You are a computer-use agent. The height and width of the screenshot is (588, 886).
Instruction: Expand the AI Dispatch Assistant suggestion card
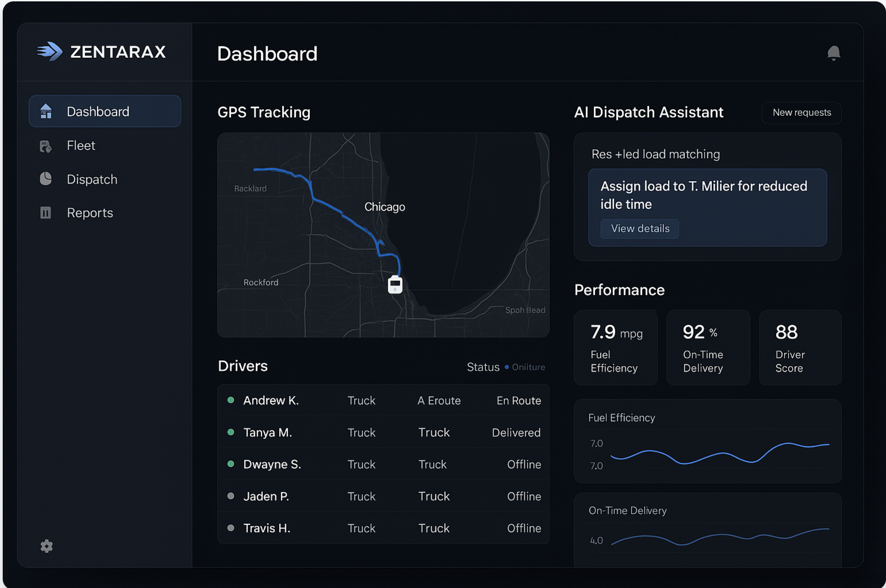[707, 195]
